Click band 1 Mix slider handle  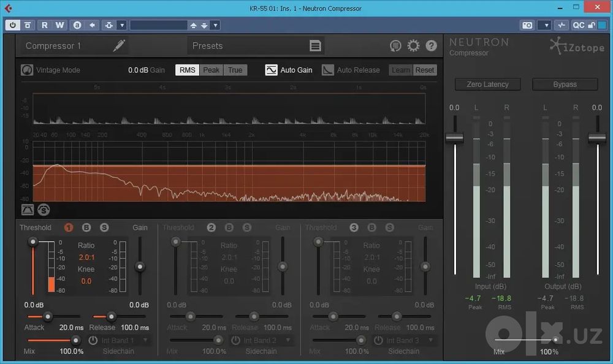[75, 340]
